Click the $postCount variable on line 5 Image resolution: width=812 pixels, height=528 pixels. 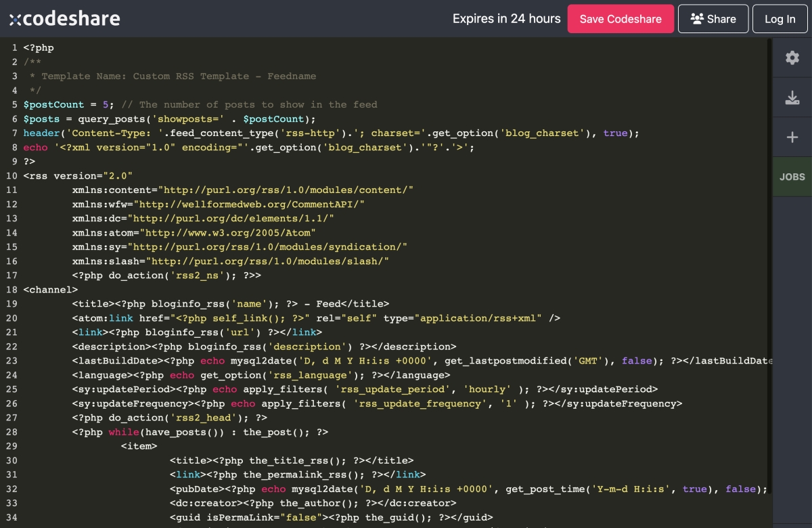click(x=54, y=105)
